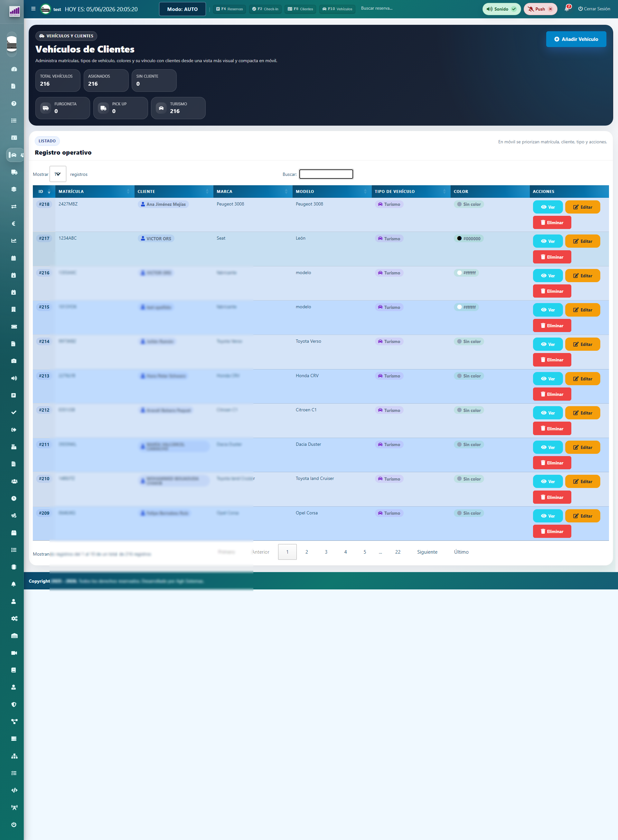This screenshot has height=840, width=618.
Task: Sort table by Tipo de Vehículo column
Action: (411, 191)
